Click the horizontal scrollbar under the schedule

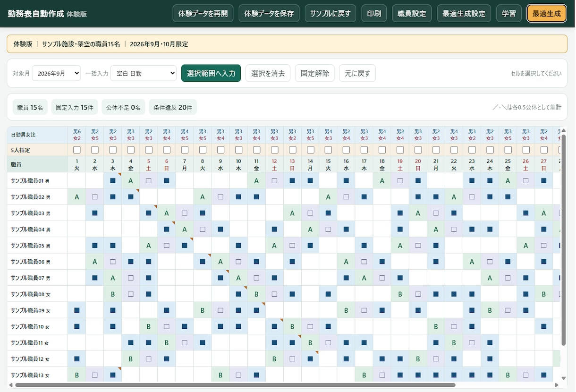[x=235, y=385]
